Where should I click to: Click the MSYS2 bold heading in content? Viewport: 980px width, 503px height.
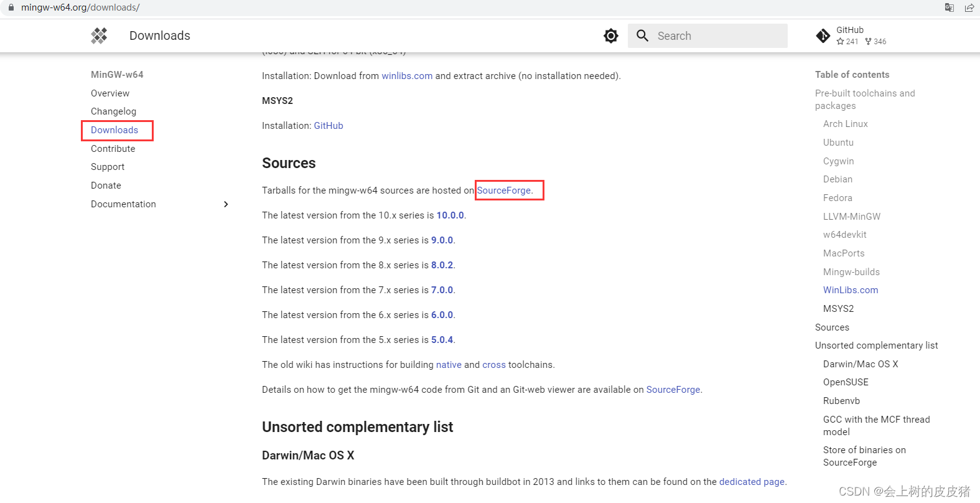click(278, 101)
